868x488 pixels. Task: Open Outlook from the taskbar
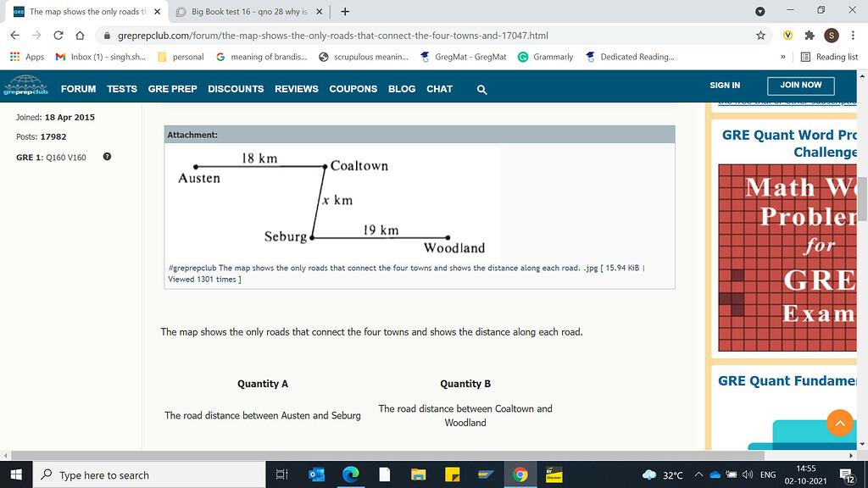click(316, 474)
